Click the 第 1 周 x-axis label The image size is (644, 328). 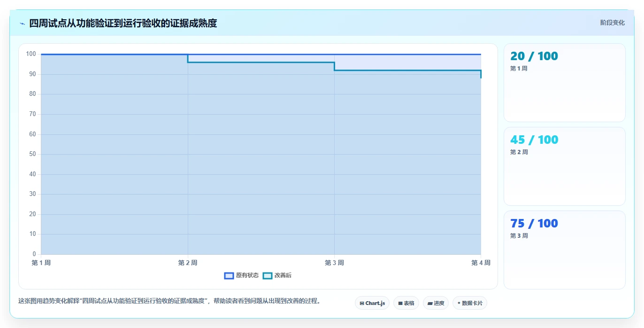(x=41, y=263)
